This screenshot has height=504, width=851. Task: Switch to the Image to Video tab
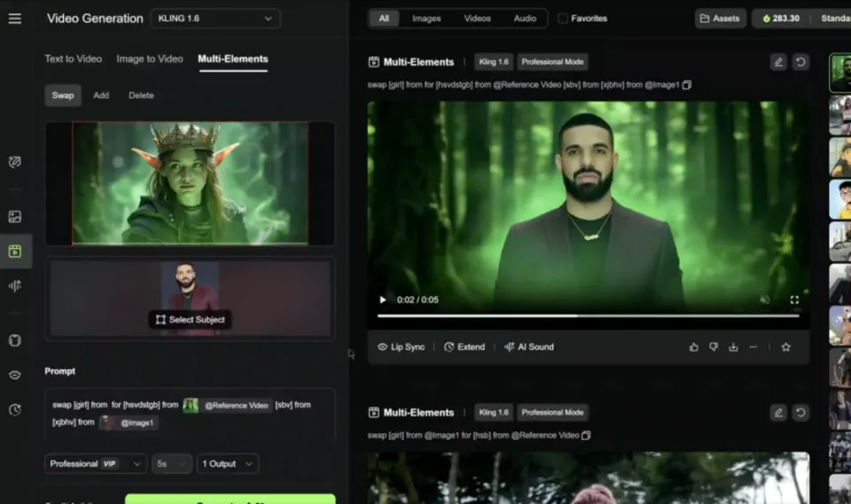149,59
